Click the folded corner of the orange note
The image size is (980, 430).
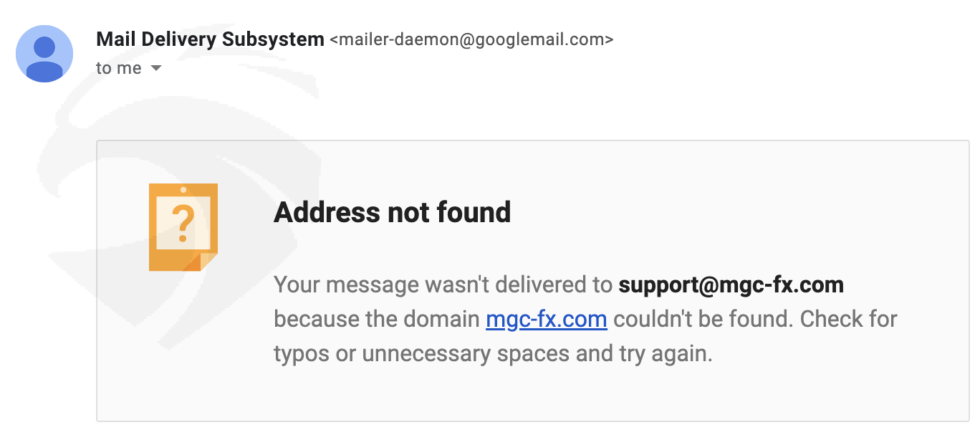pyautogui.click(x=208, y=262)
